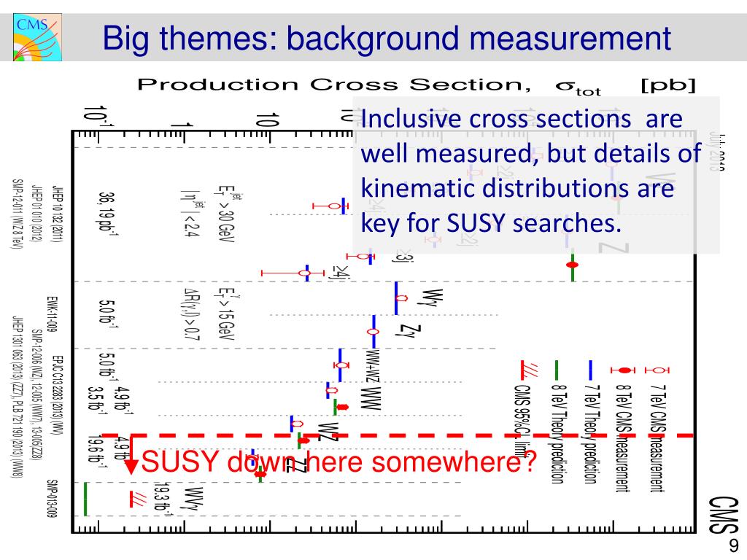Click the 'JHEP 10 132 (2011)' reference
This screenshot has height=560, width=747.
click(x=57, y=214)
